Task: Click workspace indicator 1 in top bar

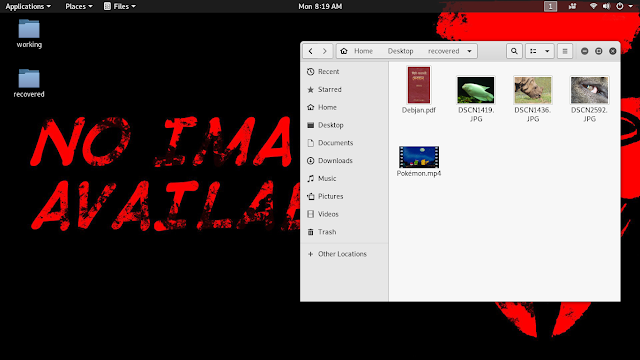Action: [550, 6]
